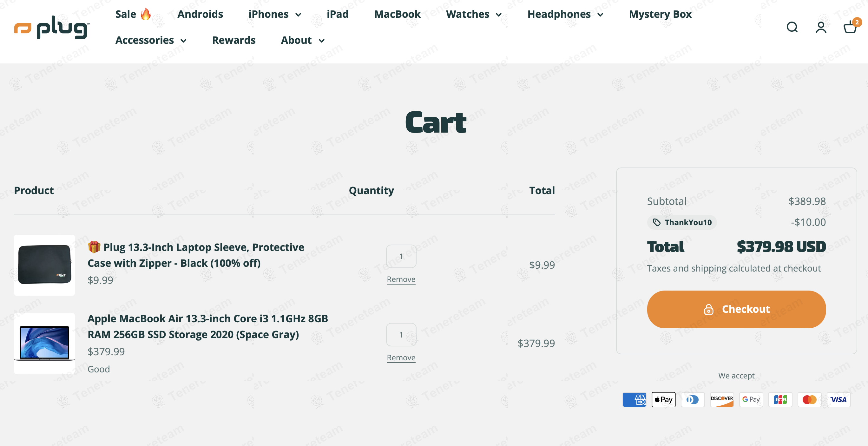Remove the MacBook Air from cart
The image size is (868, 446).
(401, 357)
